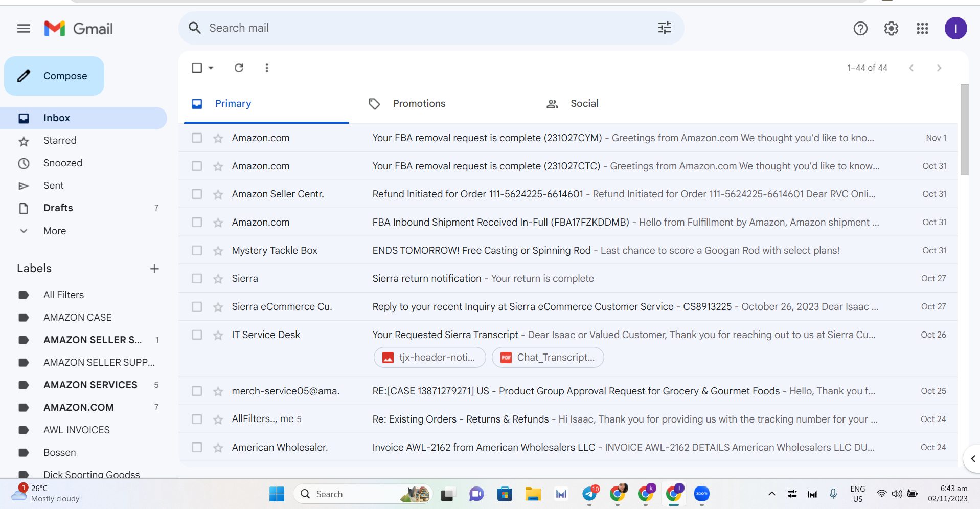Open the Sierra return notification email
The height and width of the screenshot is (509, 980).
click(x=568, y=278)
